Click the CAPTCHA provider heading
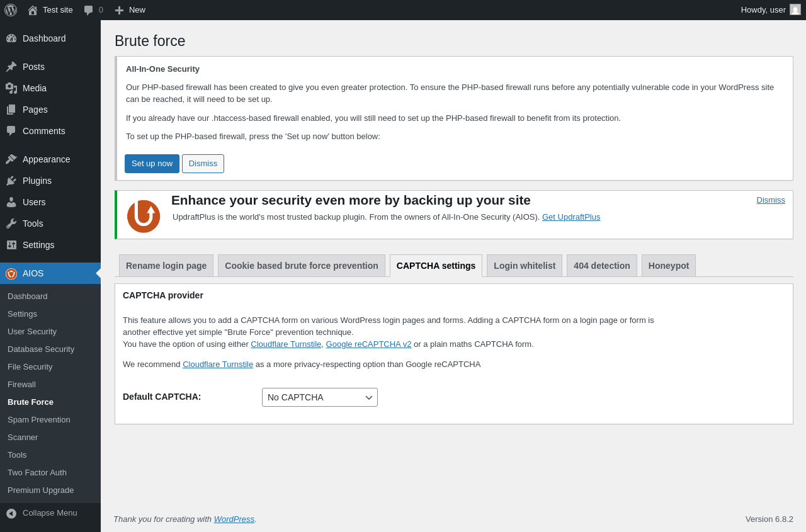 click(x=163, y=295)
